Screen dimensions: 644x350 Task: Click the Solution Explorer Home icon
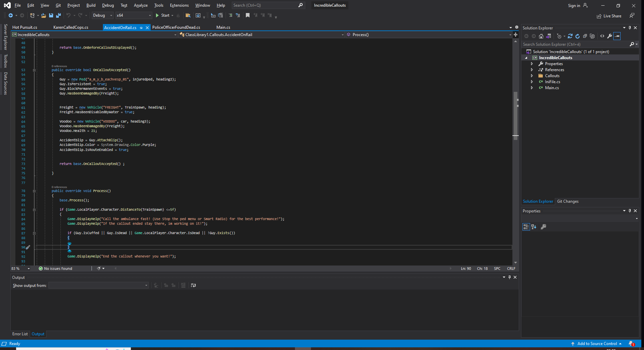coord(541,36)
